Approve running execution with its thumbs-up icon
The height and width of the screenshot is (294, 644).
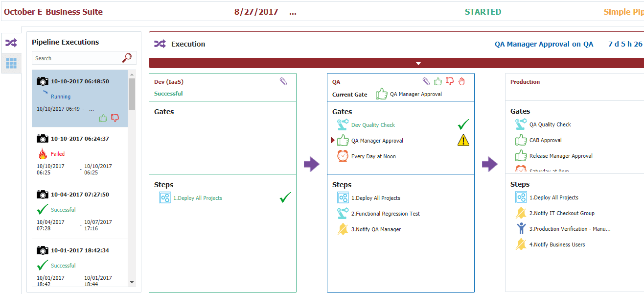pyautogui.click(x=103, y=118)
